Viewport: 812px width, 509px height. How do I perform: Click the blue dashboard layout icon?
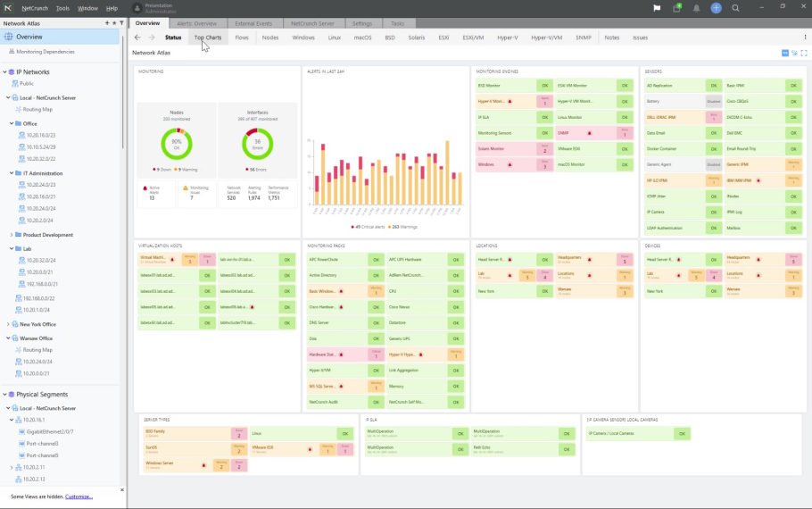pos(785,53)
